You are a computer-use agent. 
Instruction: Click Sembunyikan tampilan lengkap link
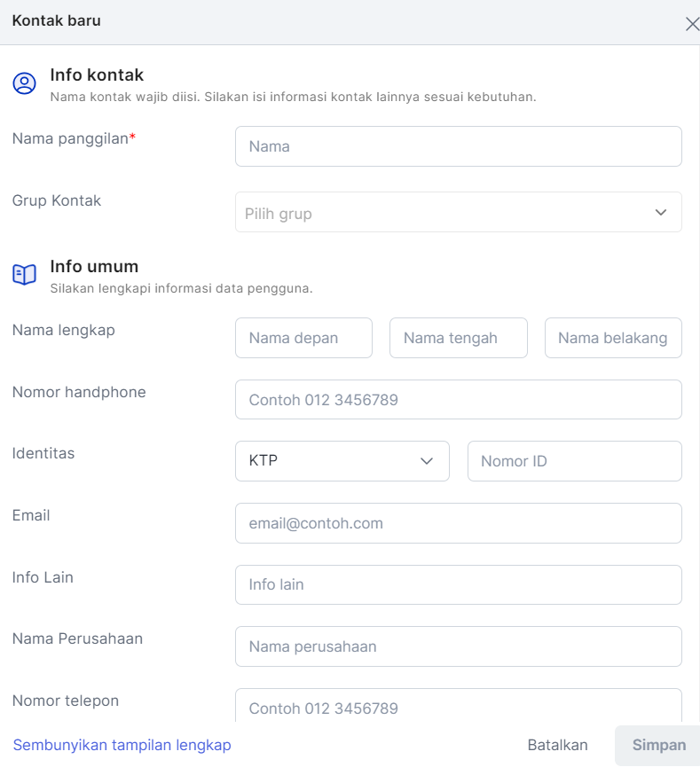122,745
